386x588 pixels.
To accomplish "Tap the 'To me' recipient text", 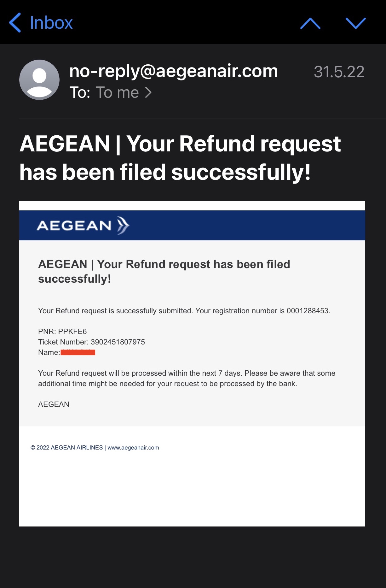I will 117,92.
